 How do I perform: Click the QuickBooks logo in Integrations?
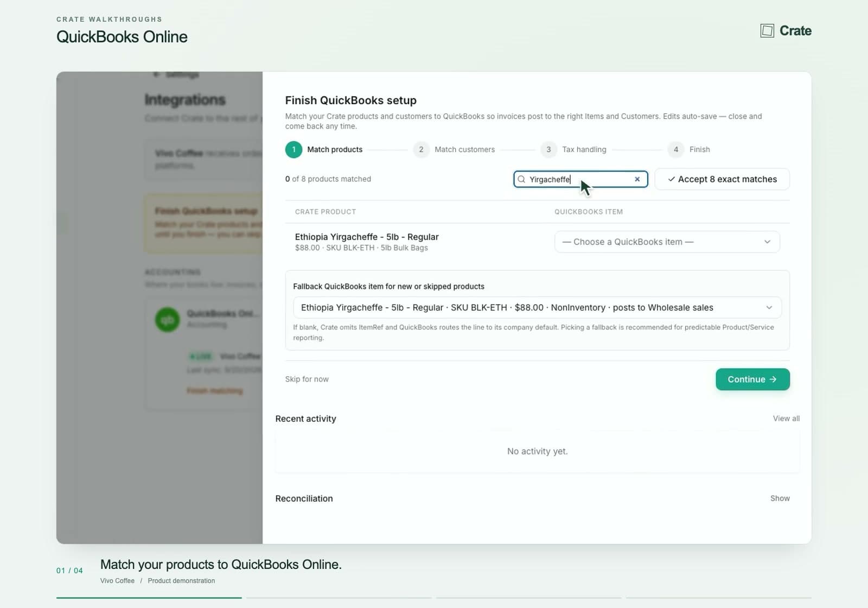click(168, 320)
